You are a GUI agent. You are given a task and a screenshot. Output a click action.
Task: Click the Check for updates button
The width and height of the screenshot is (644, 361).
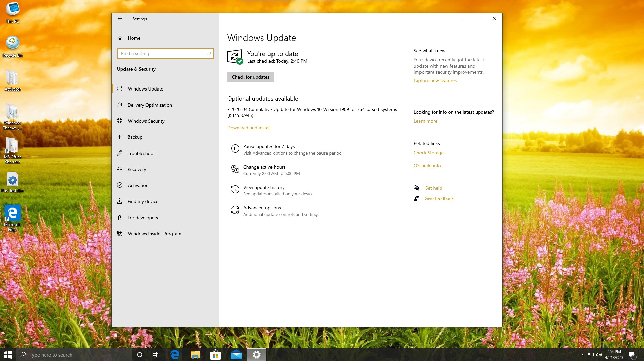[251, 77]
